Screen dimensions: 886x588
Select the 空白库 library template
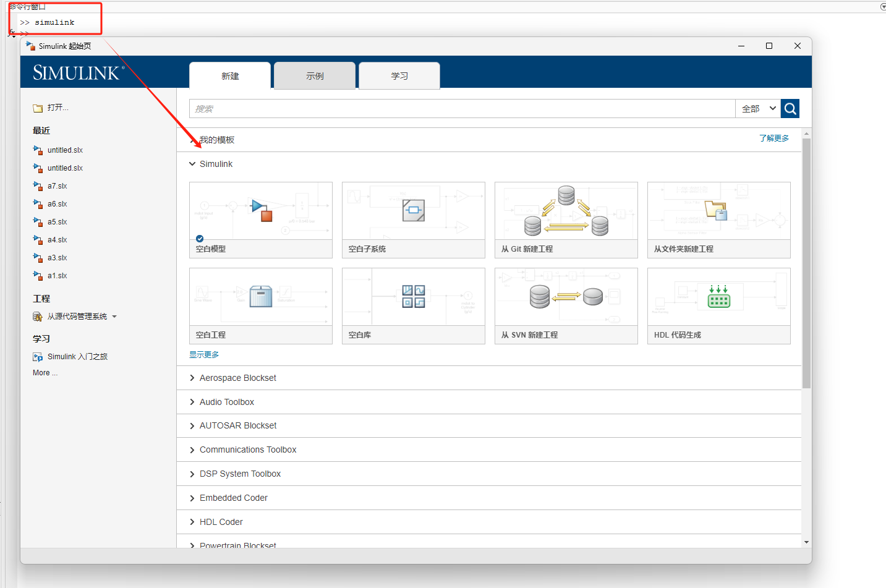(x=413, y=306)
